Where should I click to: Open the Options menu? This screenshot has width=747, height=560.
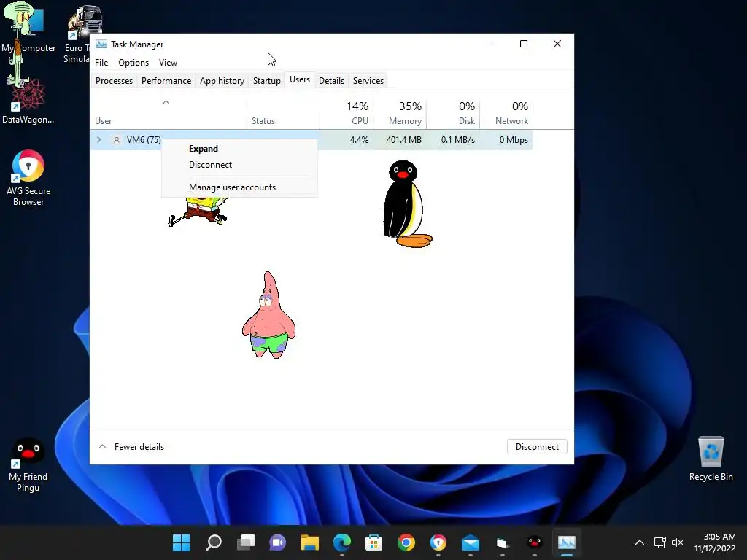tap(133, 63)
